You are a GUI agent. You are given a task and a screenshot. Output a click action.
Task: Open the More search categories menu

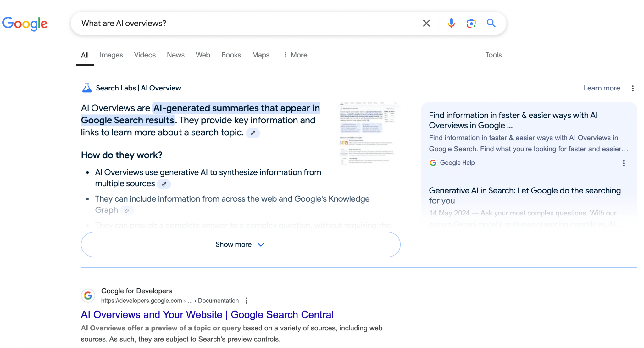(295, 55)
